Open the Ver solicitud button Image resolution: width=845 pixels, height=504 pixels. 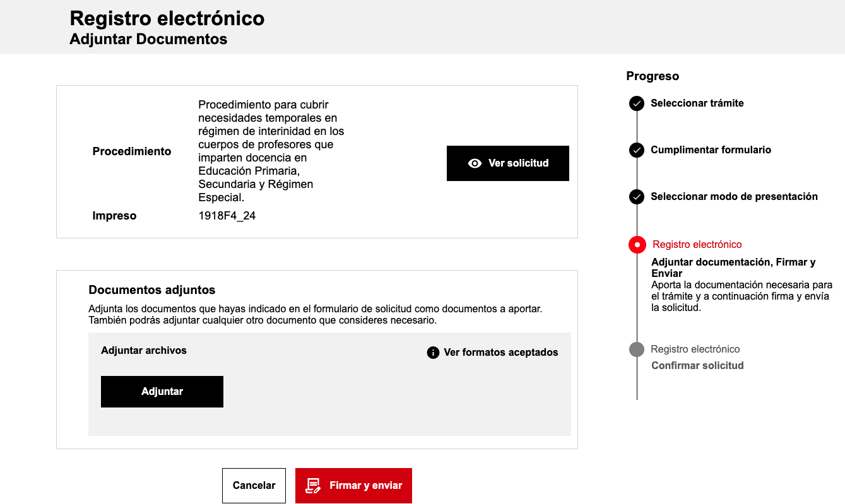click(508, 163)
